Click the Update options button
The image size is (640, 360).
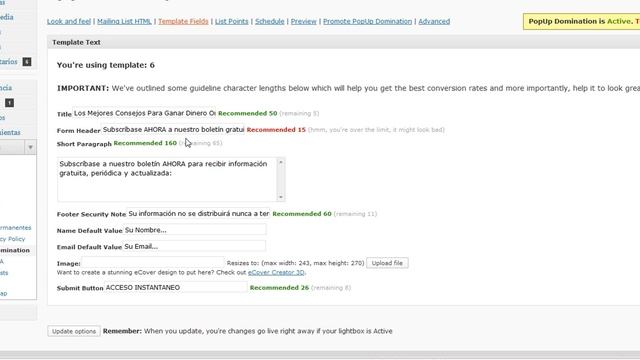74,331
